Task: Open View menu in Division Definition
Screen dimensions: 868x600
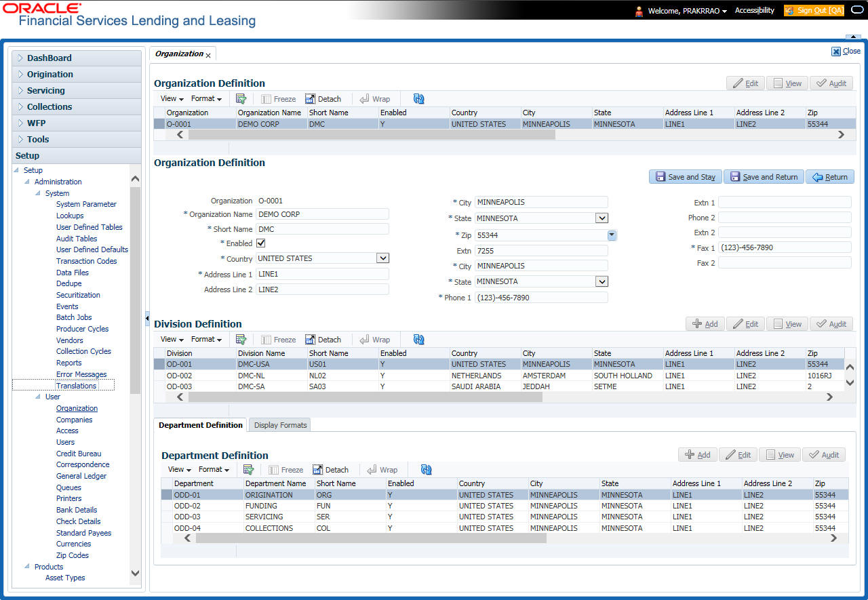Action: [172, 340]
